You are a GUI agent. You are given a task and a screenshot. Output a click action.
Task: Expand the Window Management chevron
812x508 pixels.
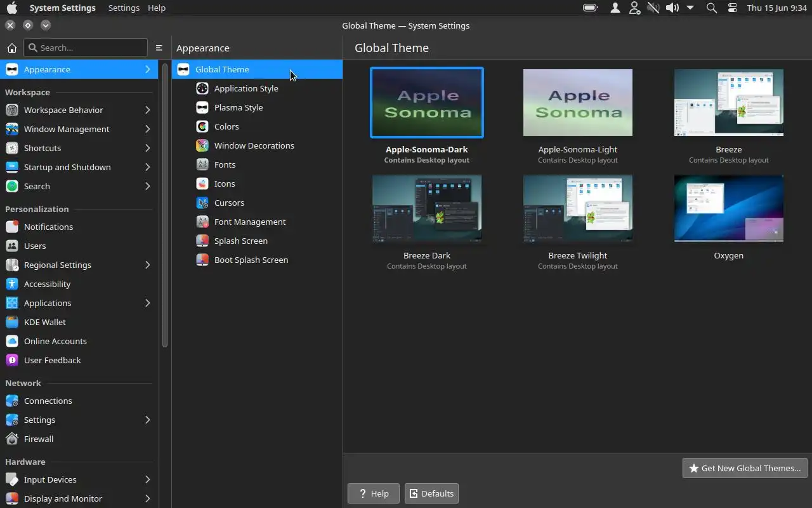coord(148,129)
